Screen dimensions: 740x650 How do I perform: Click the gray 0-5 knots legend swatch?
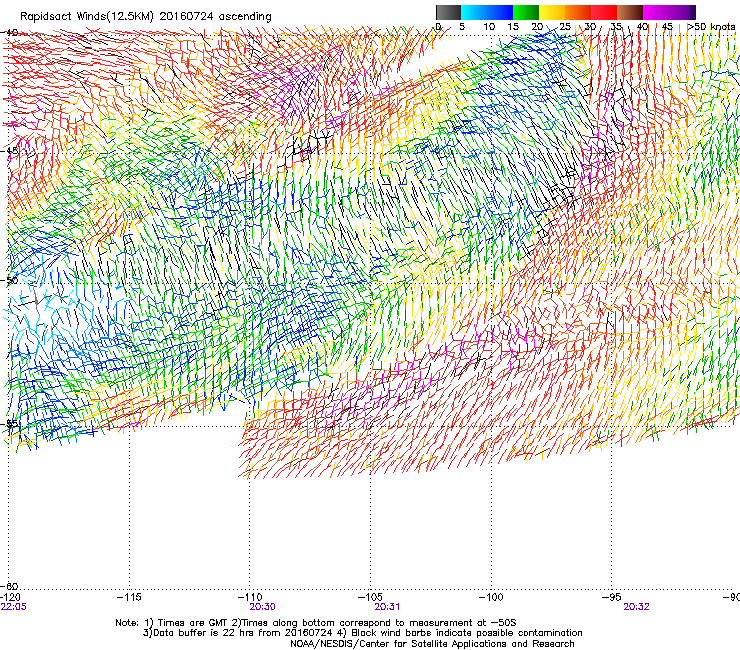click(x=448, y=12)
